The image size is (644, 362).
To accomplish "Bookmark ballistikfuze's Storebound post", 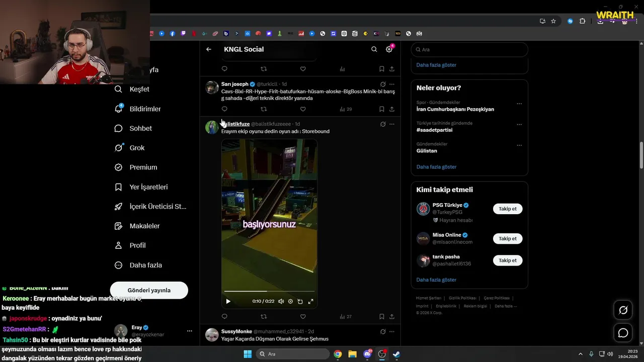I will pos(382,317).
